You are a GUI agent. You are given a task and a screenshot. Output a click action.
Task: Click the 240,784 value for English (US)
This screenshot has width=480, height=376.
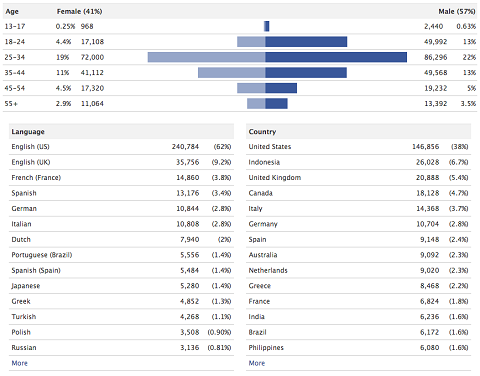(x=185, y=147)
